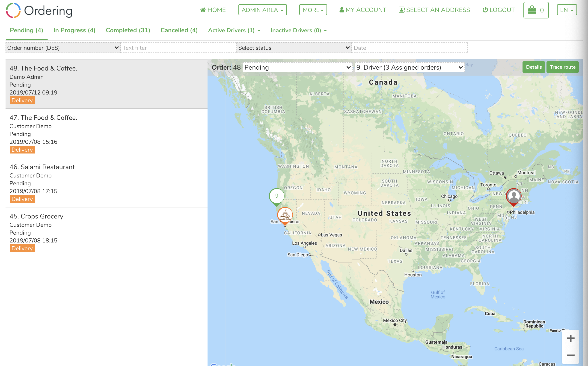Open the Completed (31) tab

pos(128,30)
